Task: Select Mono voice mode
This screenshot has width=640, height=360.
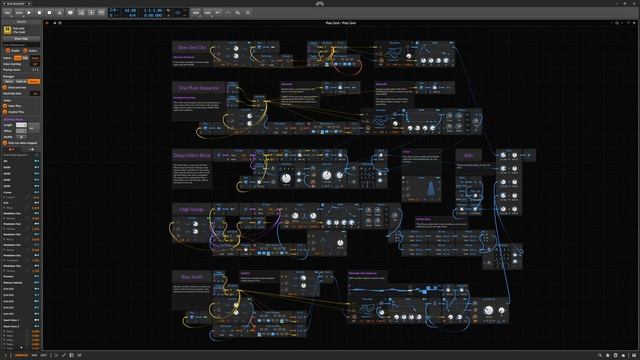Action: point(25,58)
